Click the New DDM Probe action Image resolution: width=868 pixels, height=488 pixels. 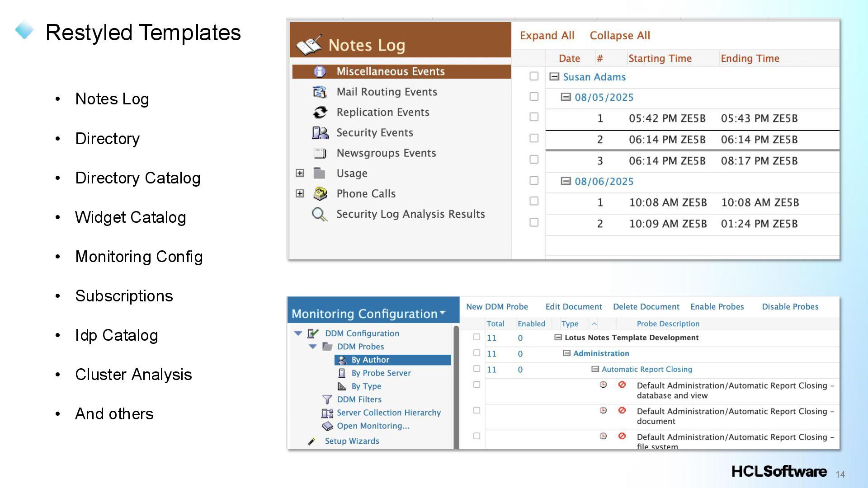(x=497, y=307)
